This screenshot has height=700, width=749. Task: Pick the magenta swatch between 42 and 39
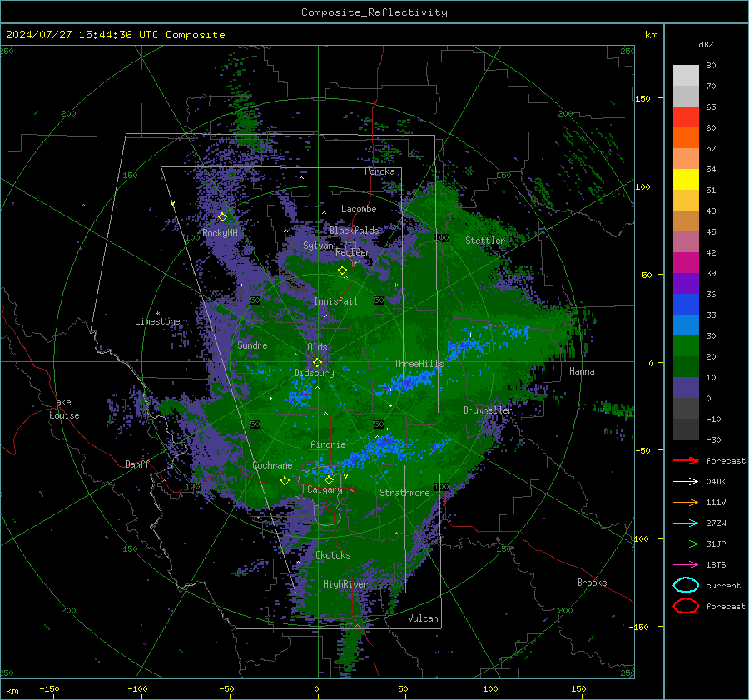coord(686,262)
